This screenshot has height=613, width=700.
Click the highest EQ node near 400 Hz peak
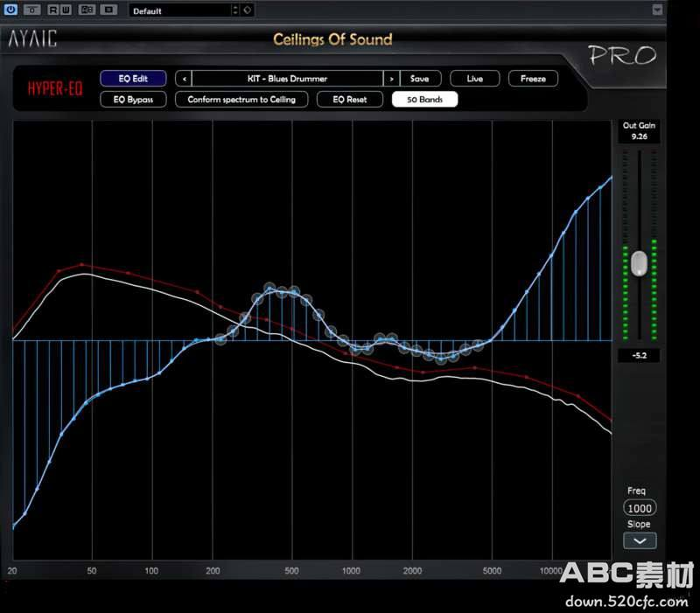click(x=269, y=289)
